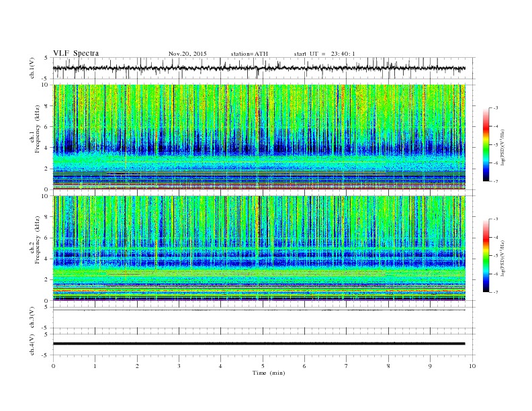Click the ch.1 spectrogram '2' kHz tick label

pos(47,169)
